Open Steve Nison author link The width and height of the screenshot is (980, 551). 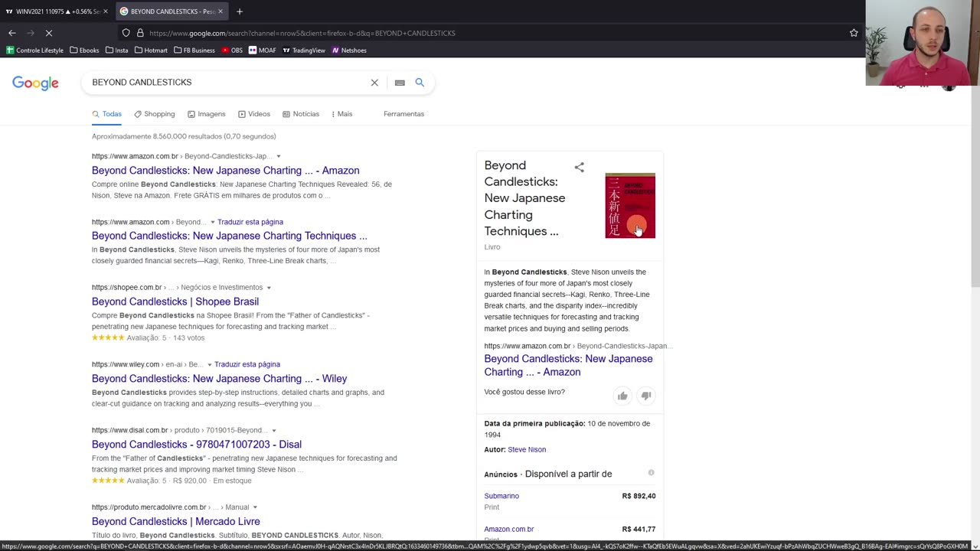click(527, 450)
